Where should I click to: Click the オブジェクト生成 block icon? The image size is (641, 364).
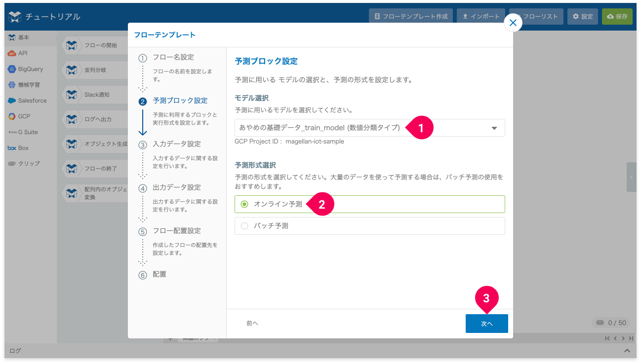(72, 144)
